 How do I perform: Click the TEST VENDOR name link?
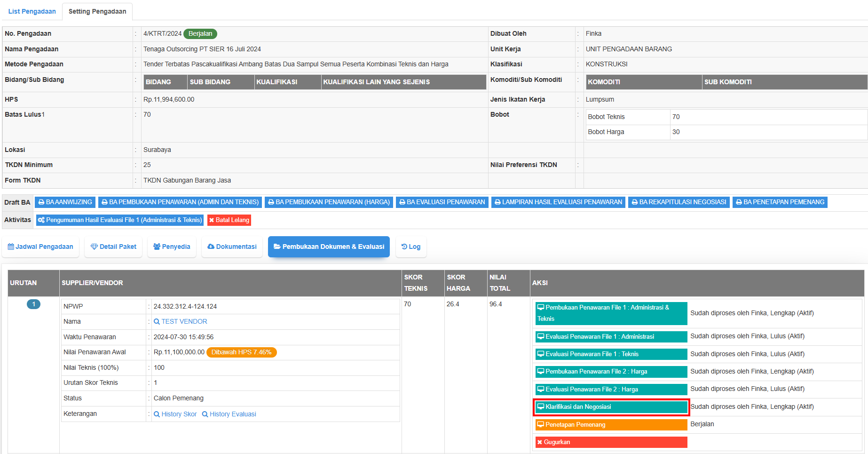[184, 322]
